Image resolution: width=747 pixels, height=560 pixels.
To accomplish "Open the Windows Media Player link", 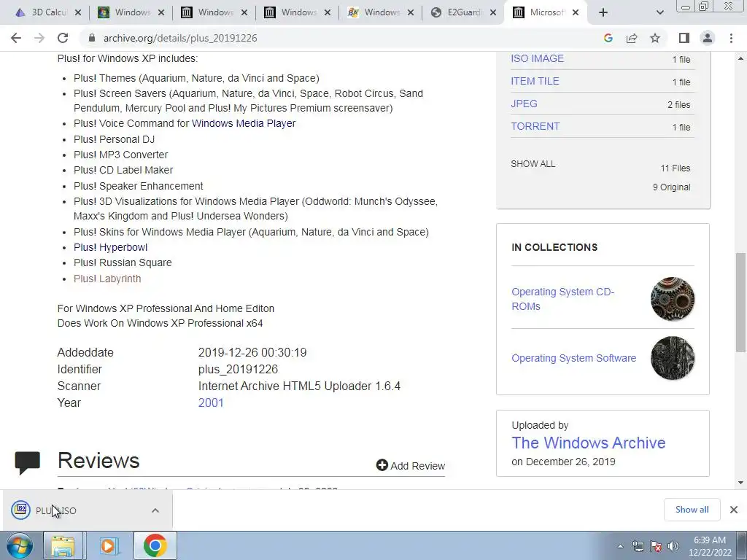I will point(244,123).
